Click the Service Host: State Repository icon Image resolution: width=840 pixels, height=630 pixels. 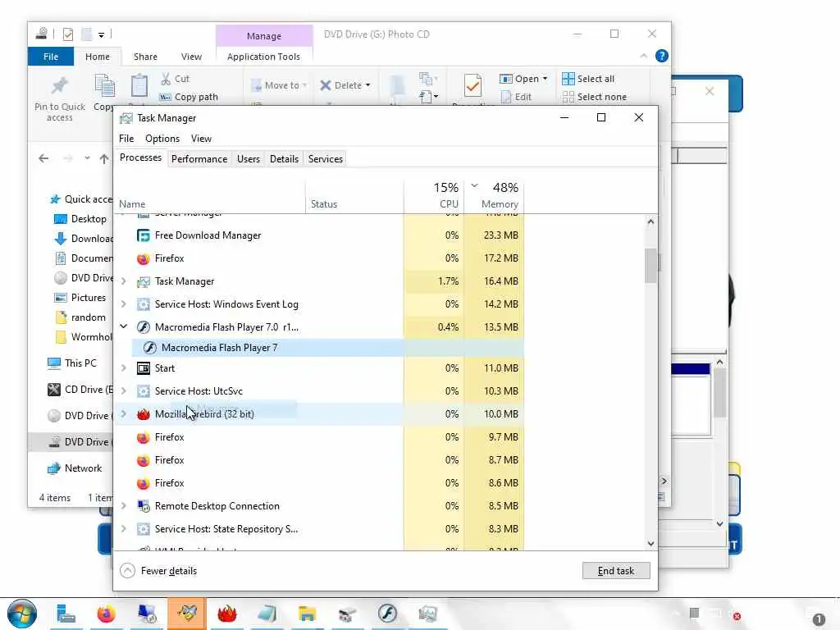click(x=143, y=529)
